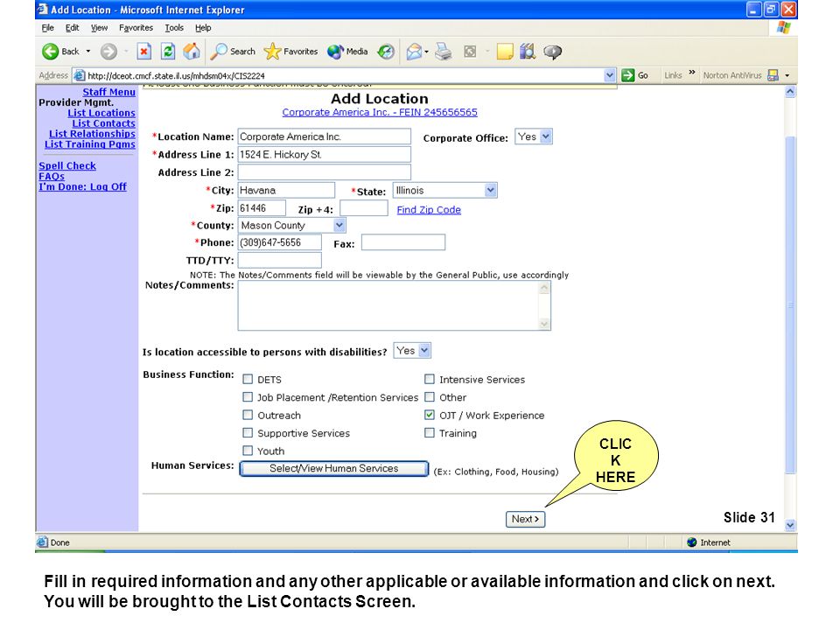Viewport: 840px width, 630px height.
Task: Click the Windows flag logo
Action: coord(784,27)
